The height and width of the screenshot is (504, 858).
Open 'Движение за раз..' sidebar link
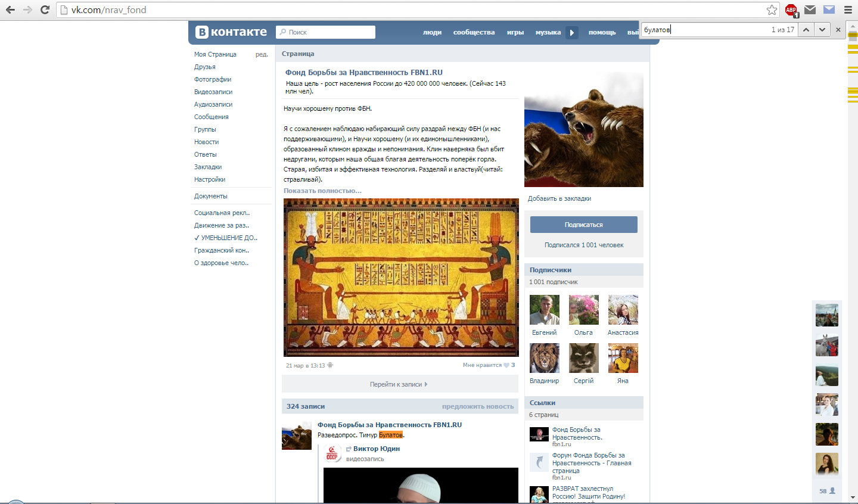tap(222, 225)
